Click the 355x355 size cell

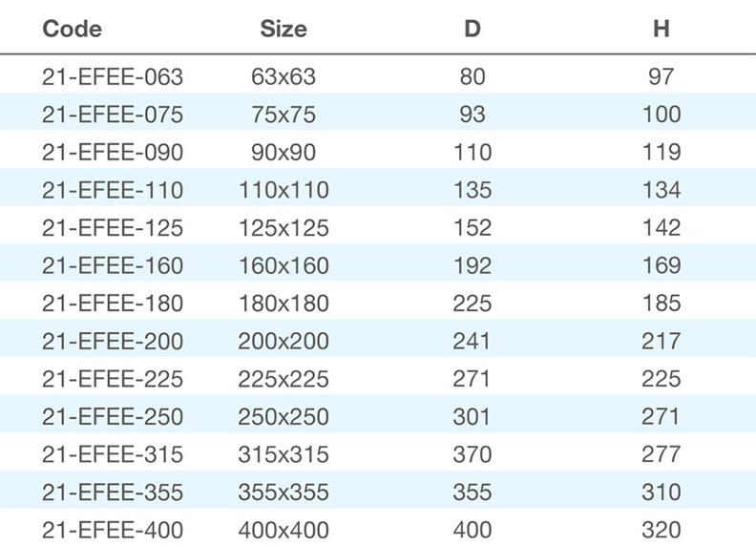(x=283, y=492)
